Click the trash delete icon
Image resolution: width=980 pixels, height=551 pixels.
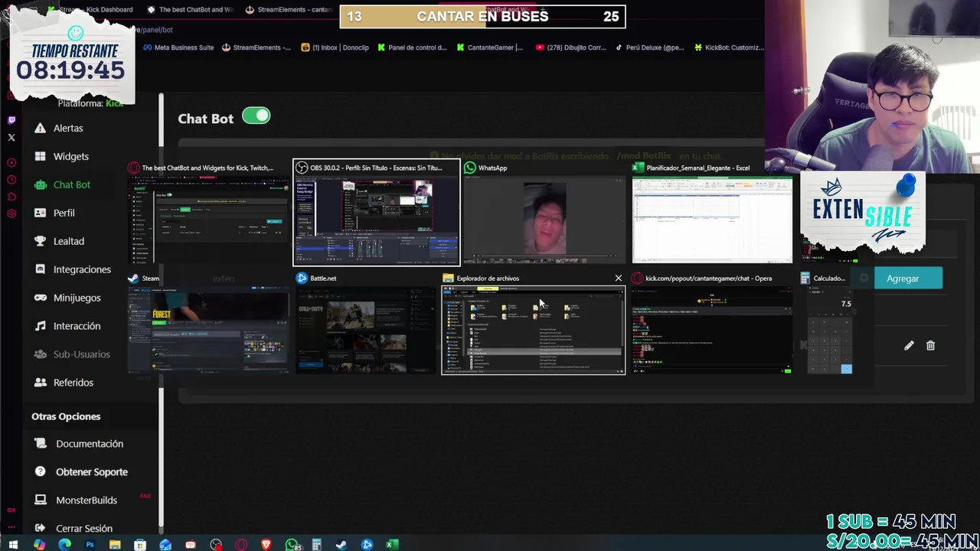(x=930, y=346)
